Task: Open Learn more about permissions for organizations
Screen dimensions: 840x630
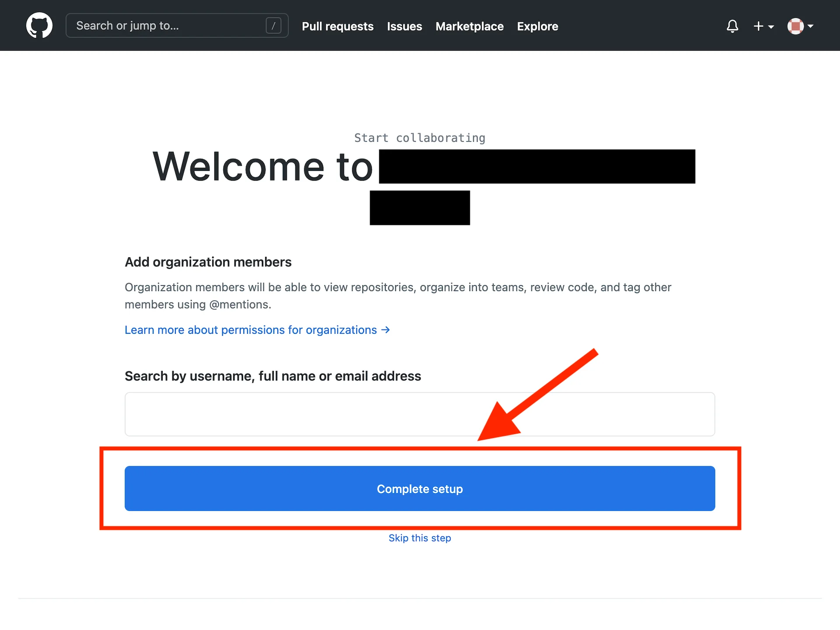Action: pyautogui.click(x=251, y=330)
